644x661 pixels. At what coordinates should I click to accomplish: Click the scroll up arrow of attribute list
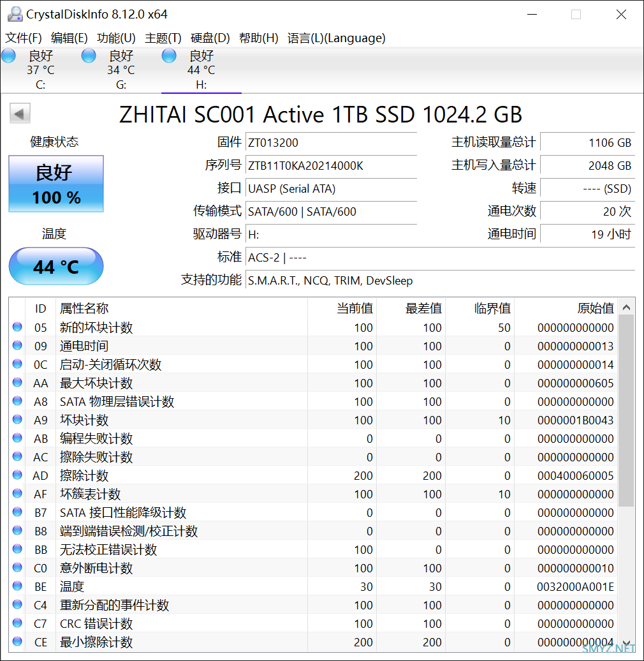(x=626, y=308)
